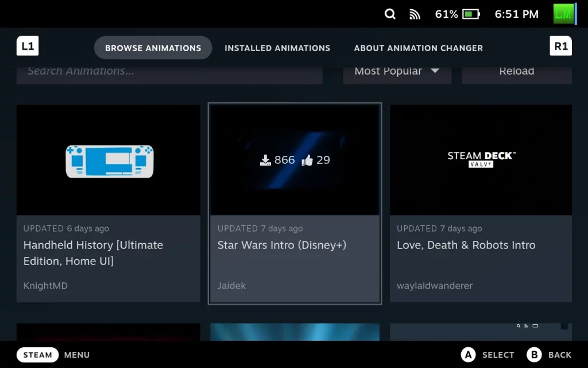Click the author name KnightMD

tap(45, 286)
